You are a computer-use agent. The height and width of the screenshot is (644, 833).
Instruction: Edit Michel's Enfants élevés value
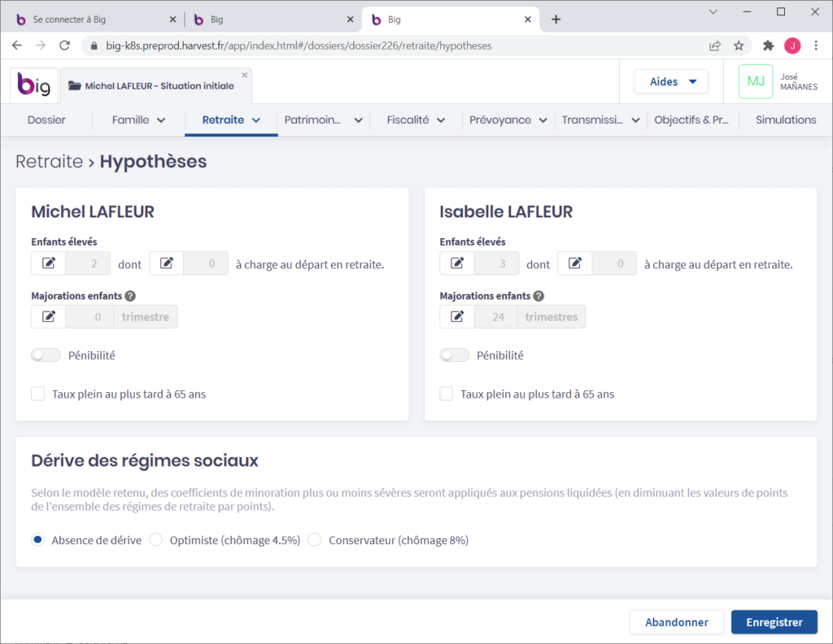point(49,263)
